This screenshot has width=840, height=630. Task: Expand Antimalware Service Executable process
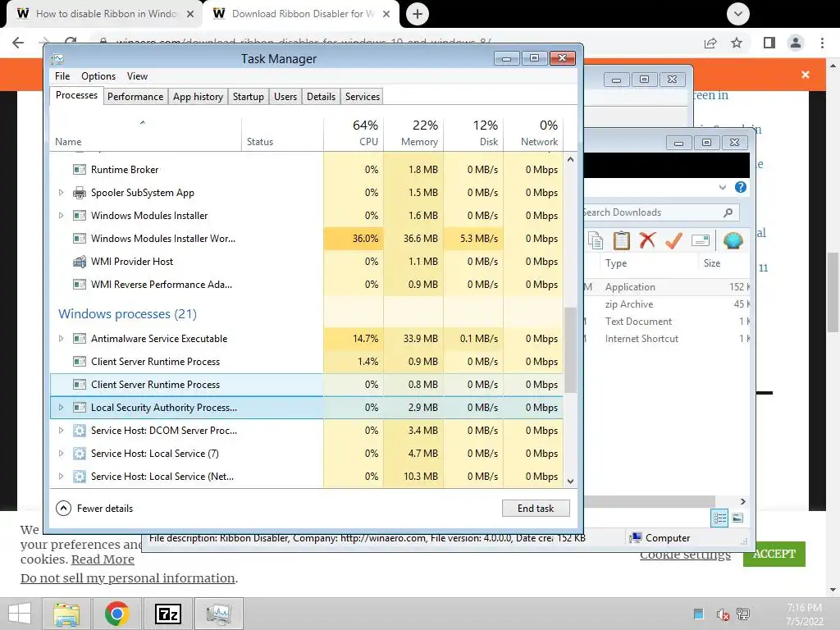click(61, 339)
